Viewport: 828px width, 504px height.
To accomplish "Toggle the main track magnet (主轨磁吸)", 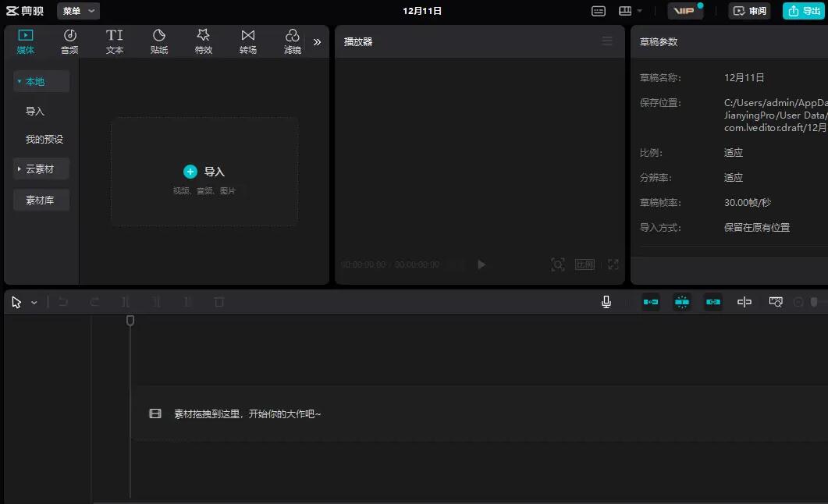I will click(x=650, y=302).
